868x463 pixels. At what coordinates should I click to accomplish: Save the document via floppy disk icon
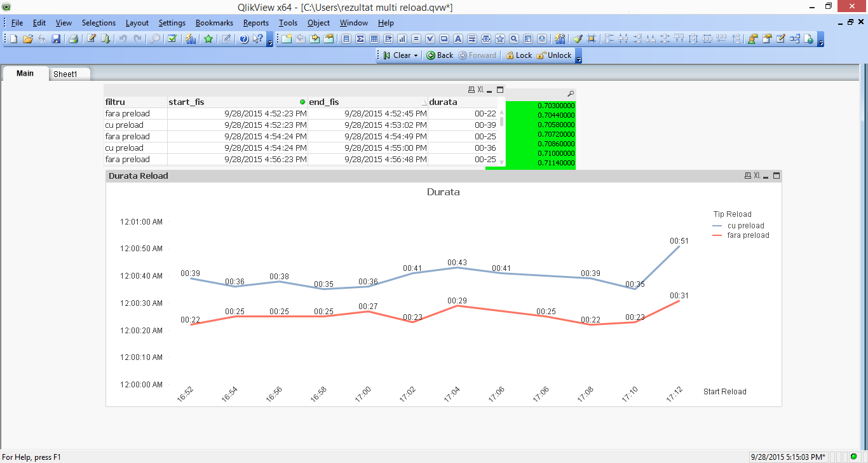pyautogui.click(x=56, y=39)
